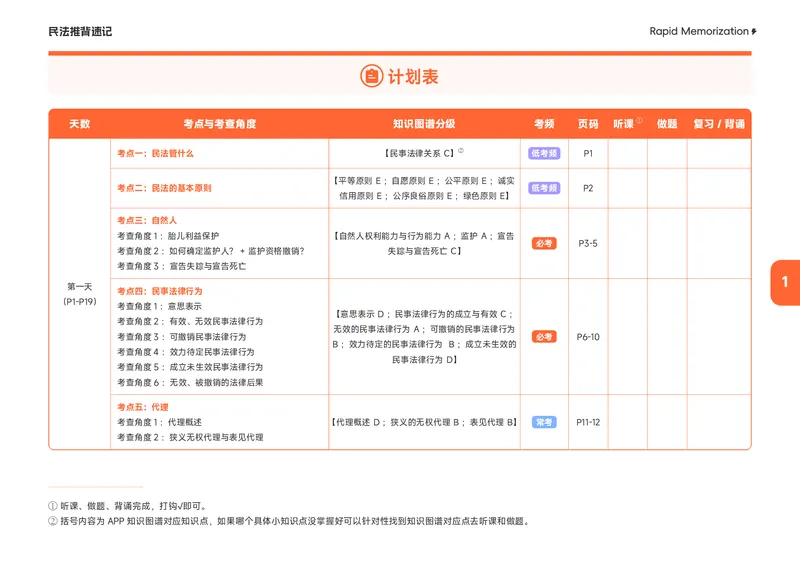
Task: Click the lightning icon after Rapid Memorization
Action: tap(754, 32)
